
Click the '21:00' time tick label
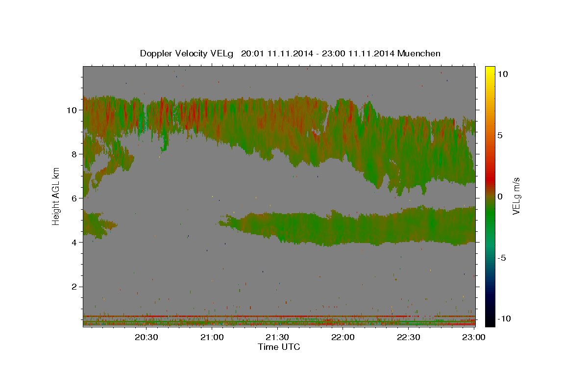coord(212,337)
